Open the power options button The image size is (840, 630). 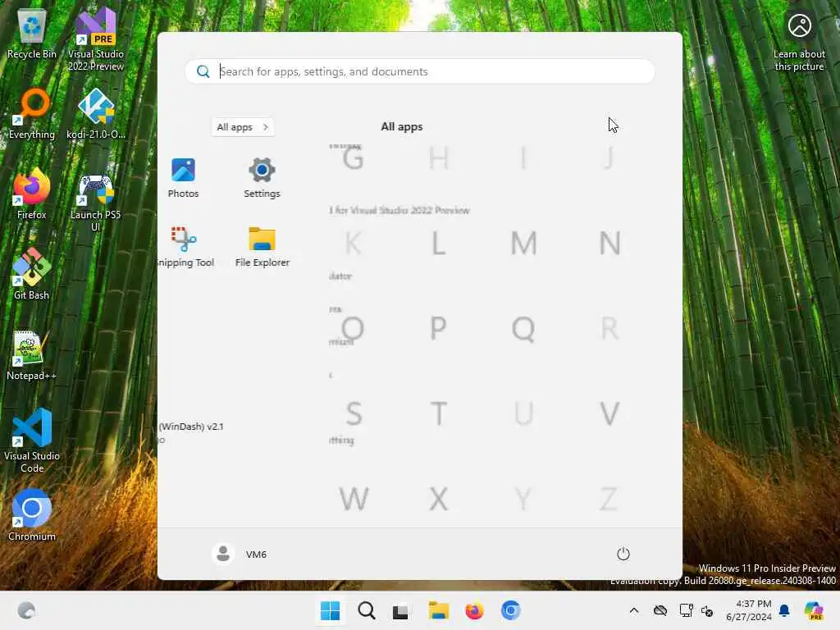tap(623, 554)
